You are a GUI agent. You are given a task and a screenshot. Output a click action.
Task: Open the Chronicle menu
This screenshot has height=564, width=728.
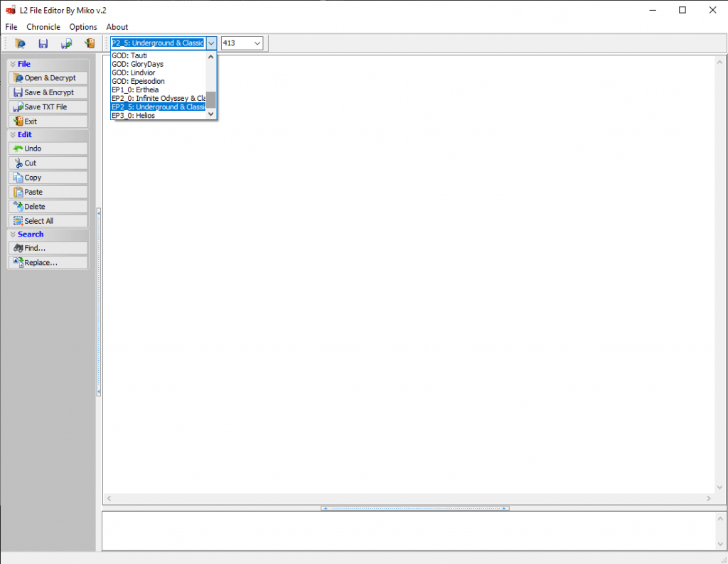[43, 26]
